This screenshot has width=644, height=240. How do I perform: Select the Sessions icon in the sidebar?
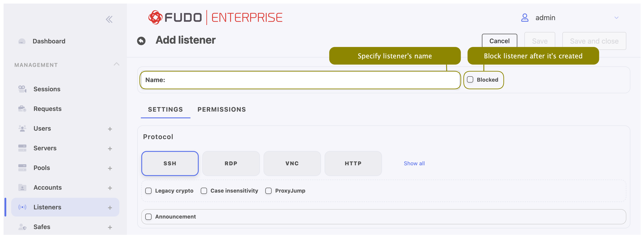[x=22, y=89]
